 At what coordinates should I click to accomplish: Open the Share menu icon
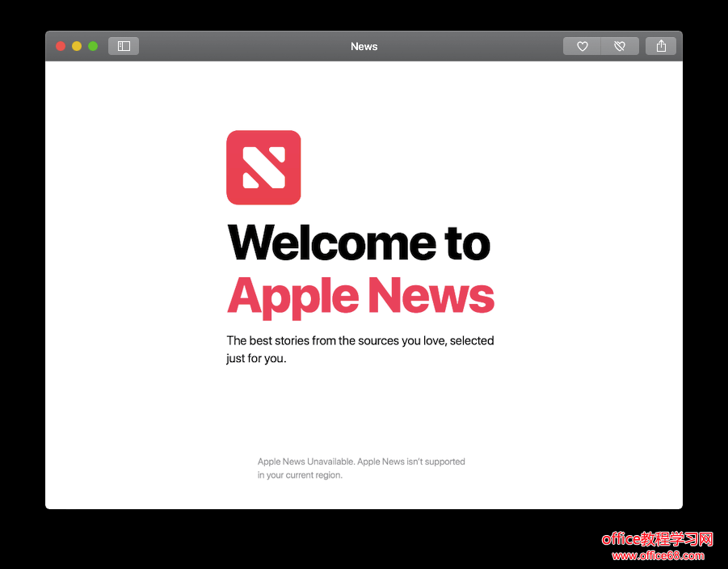(x=661, y=46)
